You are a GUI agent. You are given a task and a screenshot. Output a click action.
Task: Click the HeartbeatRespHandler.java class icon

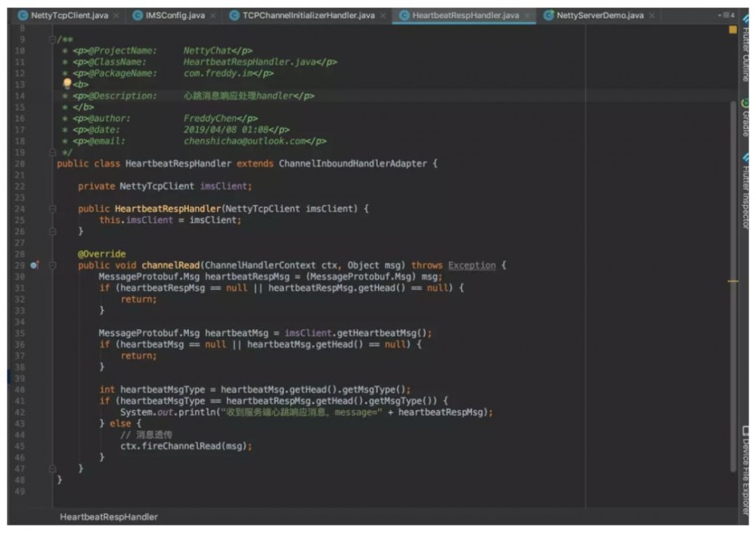click(x=404, y=15)
